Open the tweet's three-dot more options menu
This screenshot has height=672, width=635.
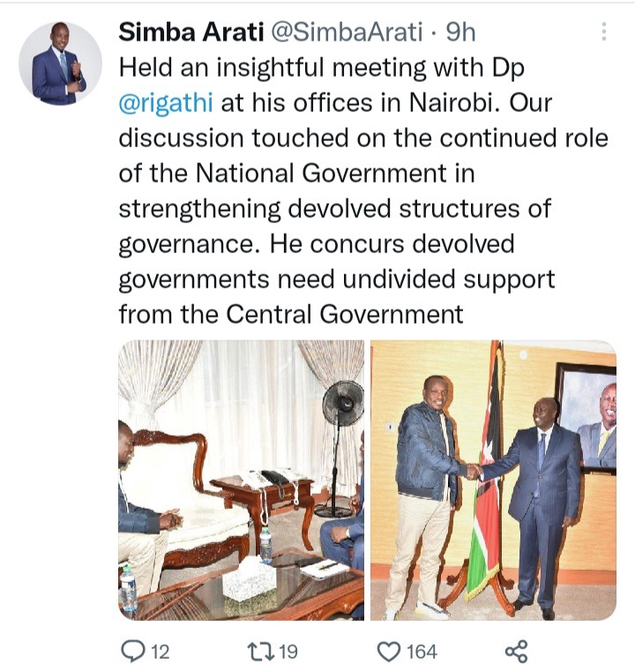pos(604,32)
